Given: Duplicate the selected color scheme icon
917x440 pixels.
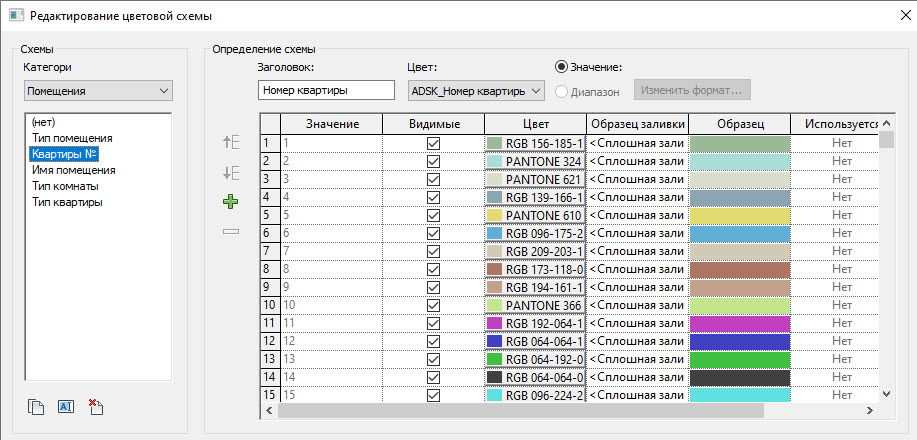Looking at the screenshot, I should [x=36, y=407].
